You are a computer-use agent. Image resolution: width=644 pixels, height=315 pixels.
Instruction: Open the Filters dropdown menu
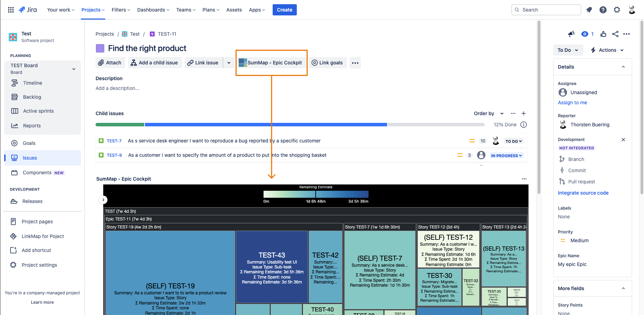pyautogui.click(x=121, y=10)
